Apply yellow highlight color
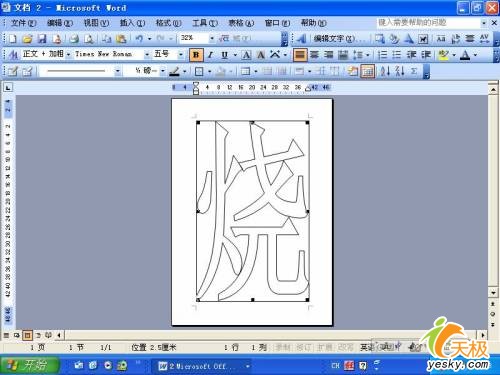Image resolution: width=500 pixels, height=375 pixels. (443, 55)
